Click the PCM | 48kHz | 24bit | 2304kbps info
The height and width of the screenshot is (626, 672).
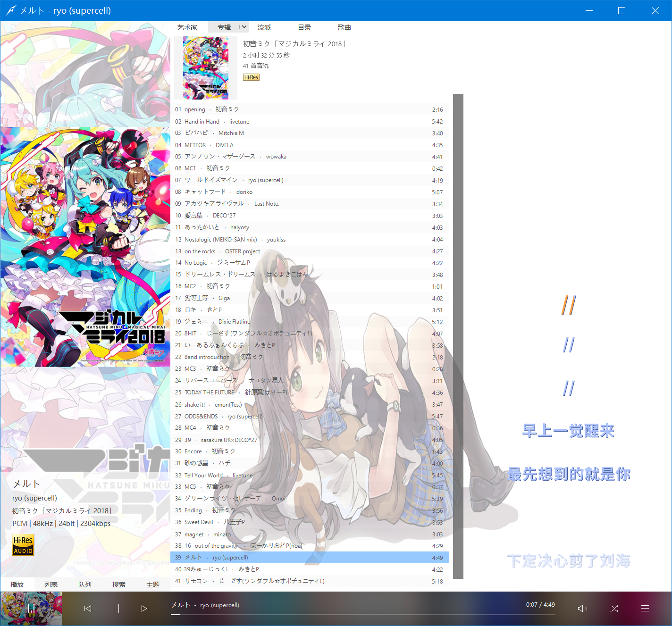click(61, 523)
